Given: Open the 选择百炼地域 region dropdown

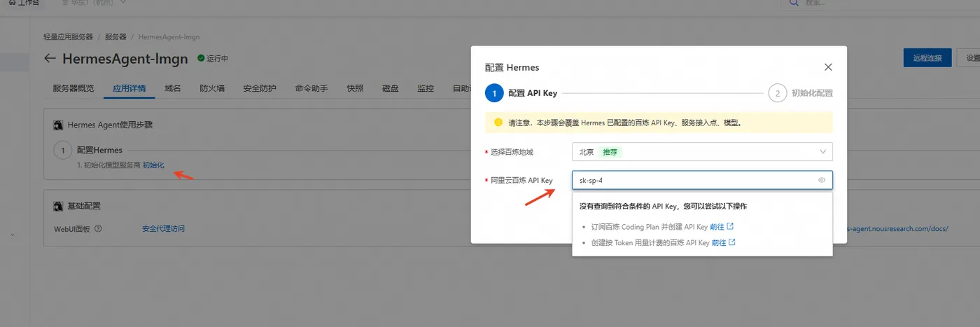Looking at the screenshot, I should point(702,151).
